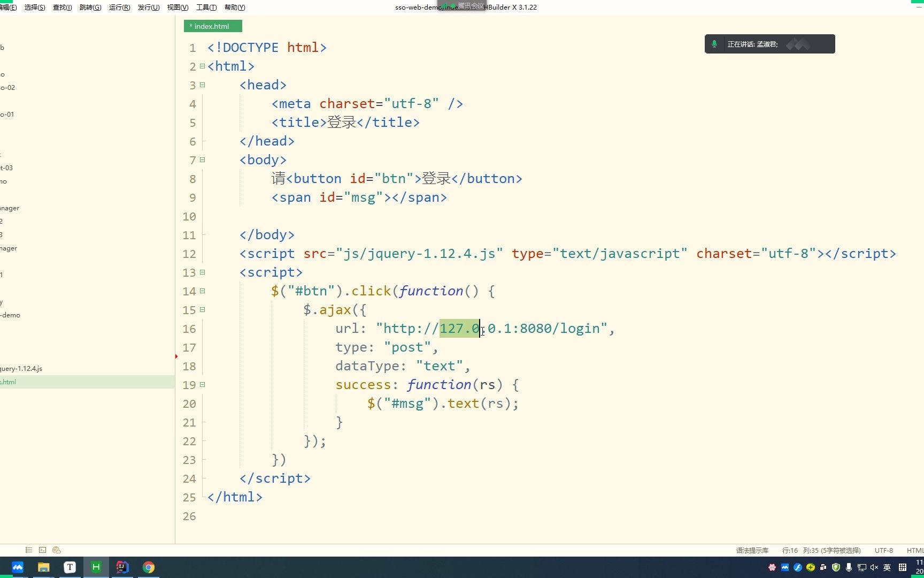Image resolution: width=924 pixels, height=578 pixels.
Task: Collapse the script block fold on line 13
Action: 203,272
